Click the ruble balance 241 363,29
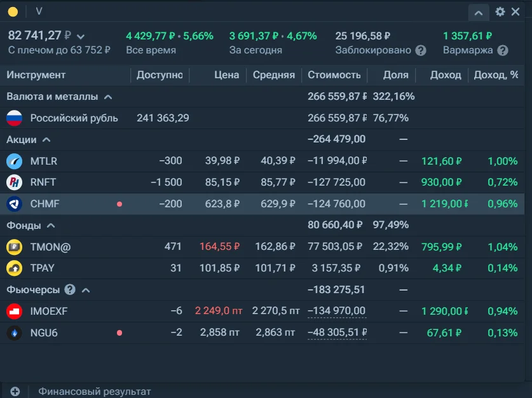Screen dimensions: 532x398 (x=163, y=118)
